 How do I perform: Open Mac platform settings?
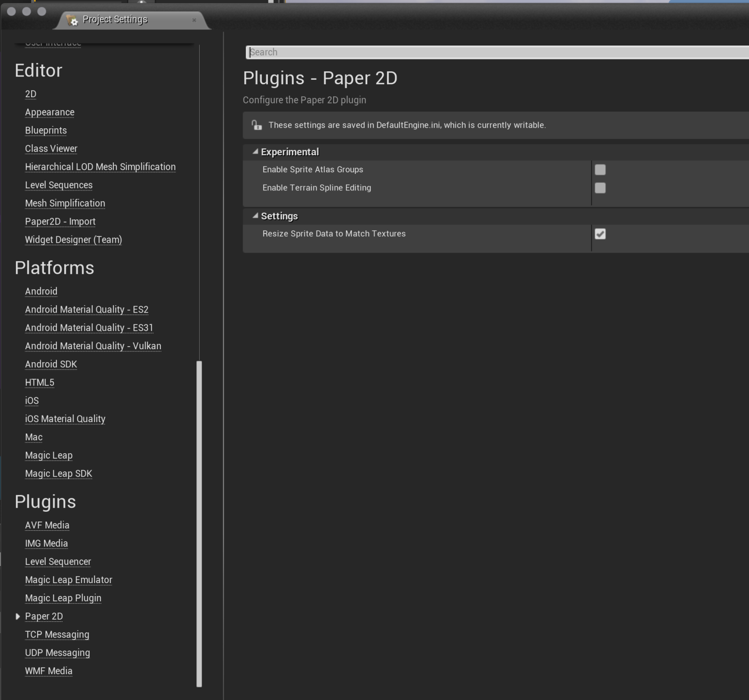[x=34, y=437]
